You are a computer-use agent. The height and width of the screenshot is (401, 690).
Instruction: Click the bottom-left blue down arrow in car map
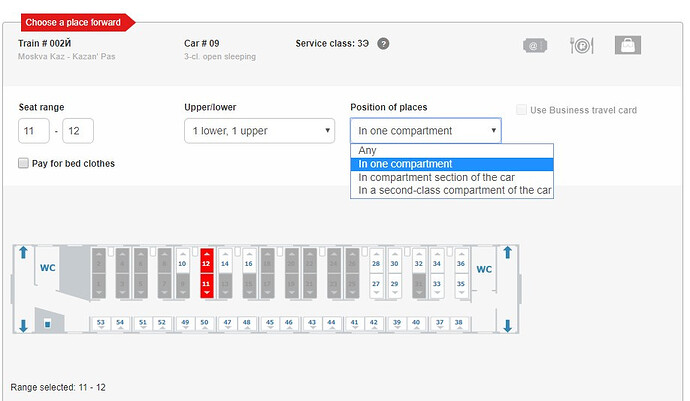[23, 326]
